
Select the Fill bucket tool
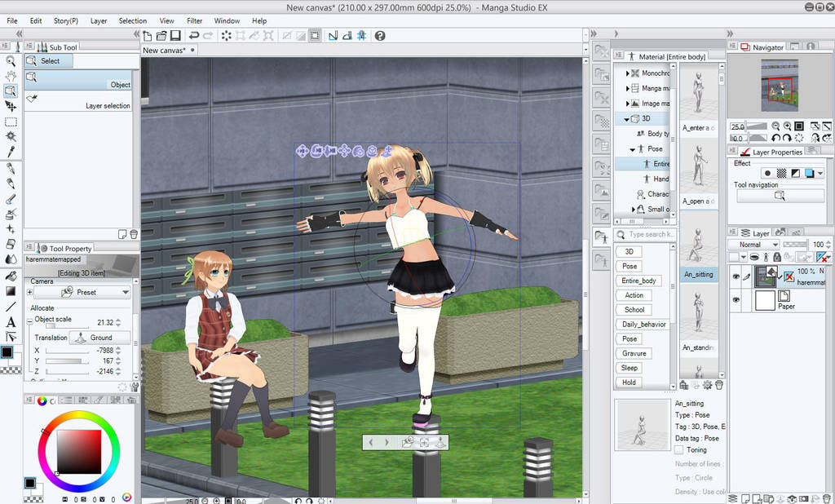click(x=10, y=276)
